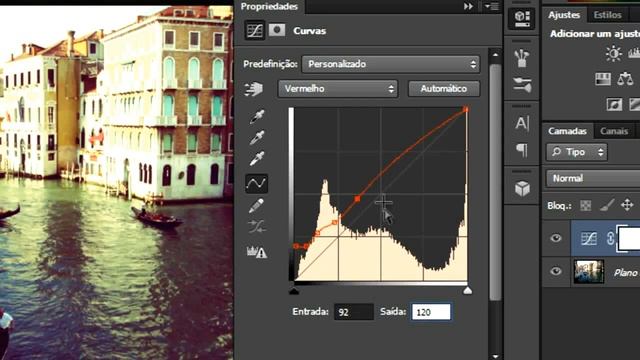This screenshot has width=640, height=360.
Task: Select the curve point at top right
Action: click(x=466, y=109)
